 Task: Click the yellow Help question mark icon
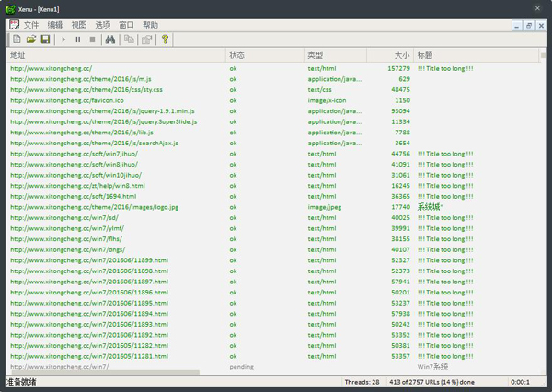tap(165, 40)
